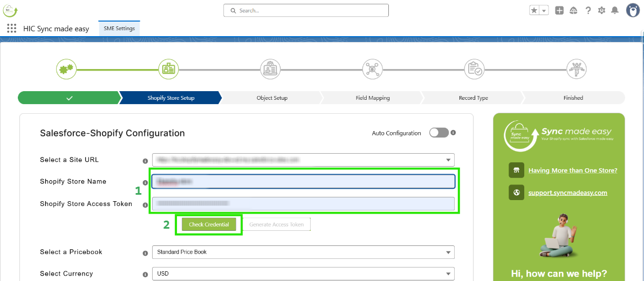
Task: Open the global actions plus icon
Action: click(559, 10)
